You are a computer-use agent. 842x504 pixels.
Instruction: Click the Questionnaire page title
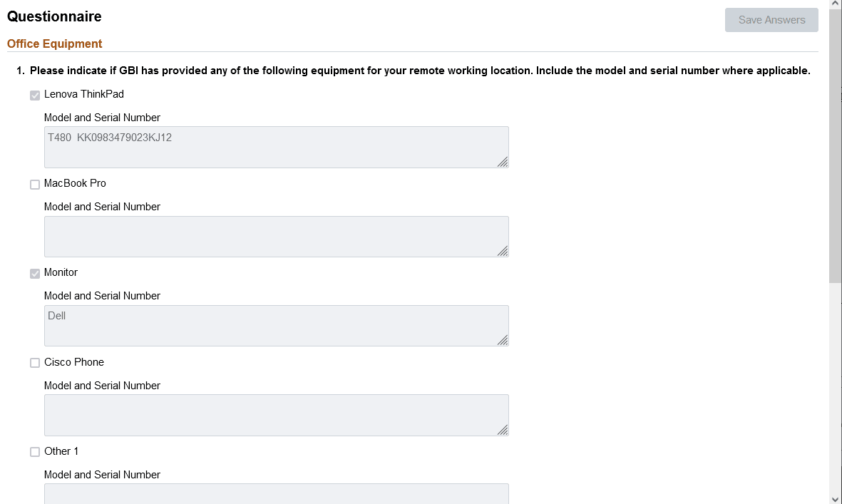click(54, 16)
